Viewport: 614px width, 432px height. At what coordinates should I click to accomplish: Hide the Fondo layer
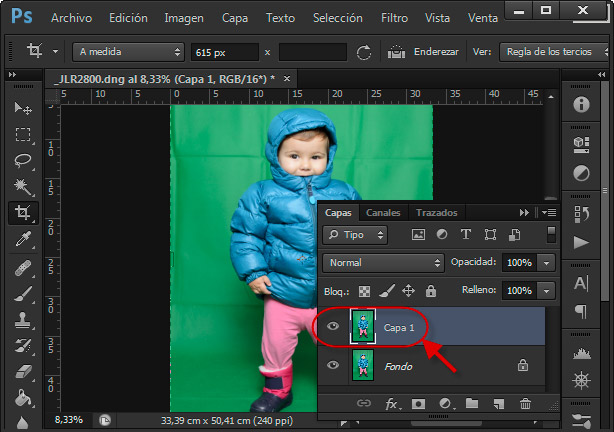click(333, 365)
